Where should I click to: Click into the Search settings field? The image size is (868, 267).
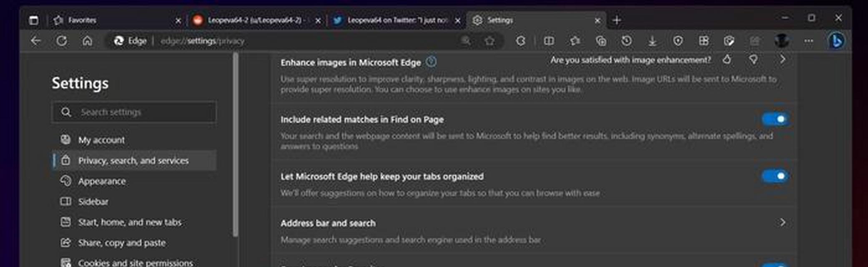[x=134, y=112]
